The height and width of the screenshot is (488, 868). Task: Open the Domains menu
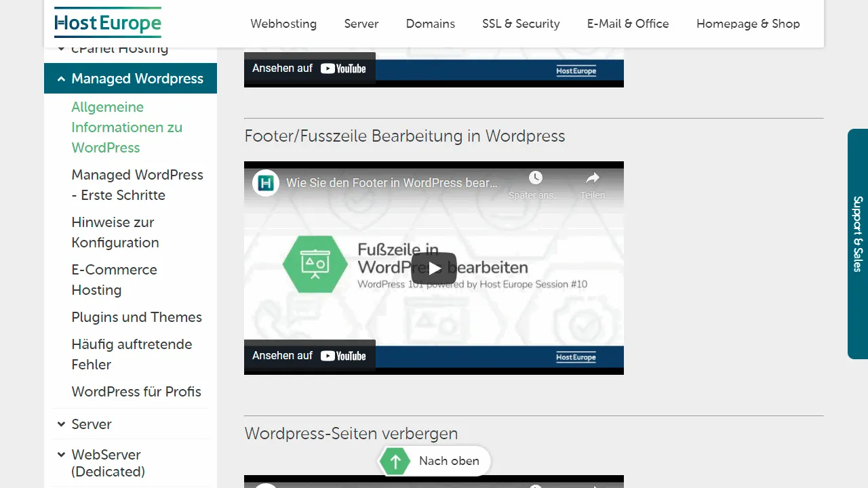coord(431,24)
